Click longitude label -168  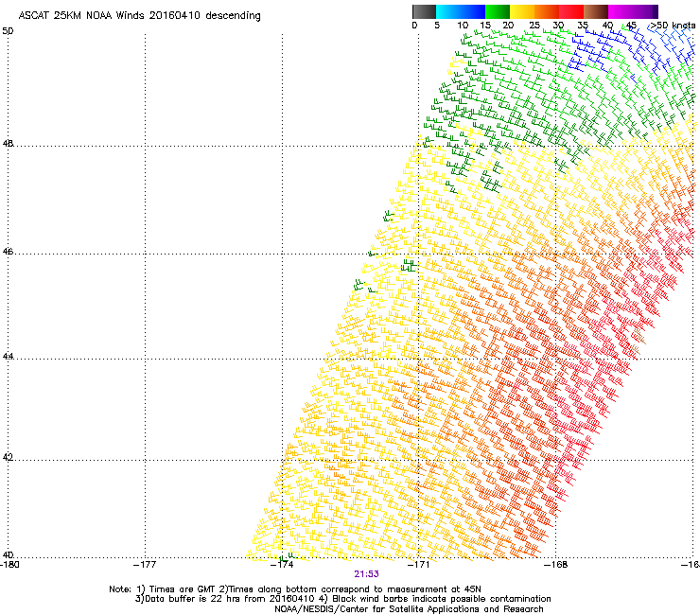[x=556, y=565]
